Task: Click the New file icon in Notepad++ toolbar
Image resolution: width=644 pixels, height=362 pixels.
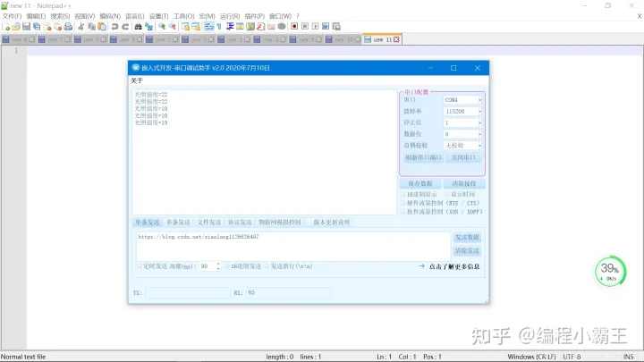Action: pyautogui.click(x=5, y=27)
